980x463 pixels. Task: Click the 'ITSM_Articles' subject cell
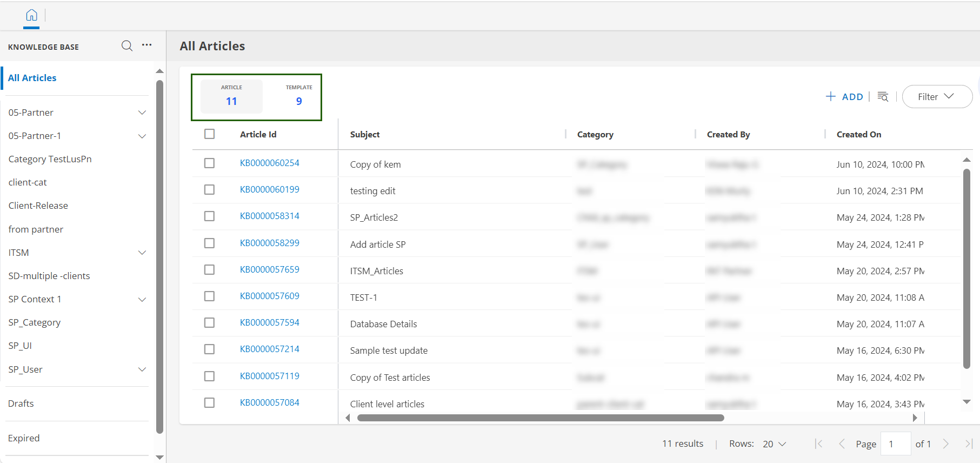[377, 271]
